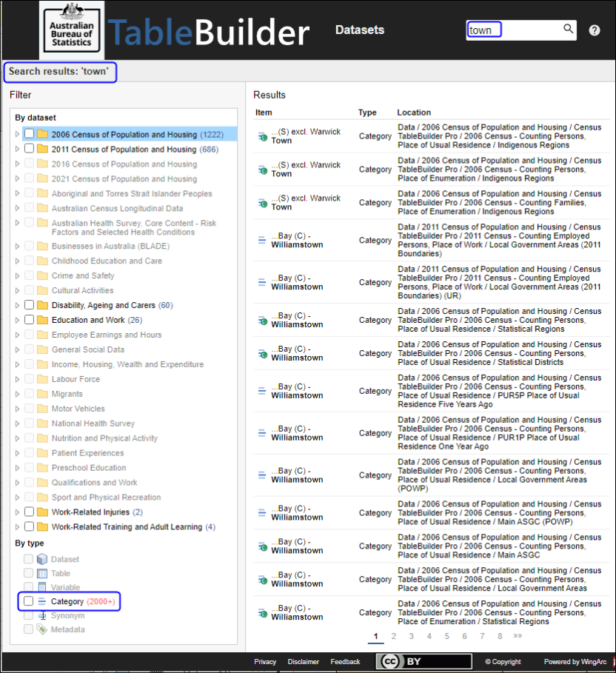616x673 pixels.
Task: Expand the 'Disability, Ageing and Carers' tree item
Action: tap(16, 304)
